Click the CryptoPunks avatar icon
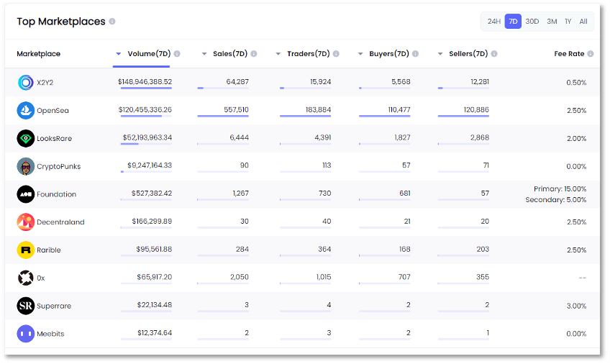610x364 pixels. 26,166
